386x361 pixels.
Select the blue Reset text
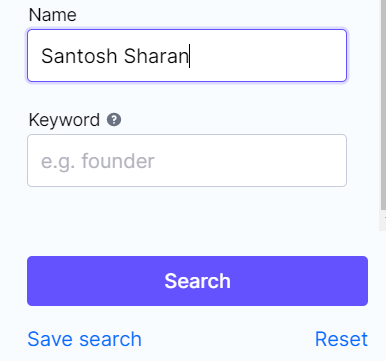(x=341, y=339)
